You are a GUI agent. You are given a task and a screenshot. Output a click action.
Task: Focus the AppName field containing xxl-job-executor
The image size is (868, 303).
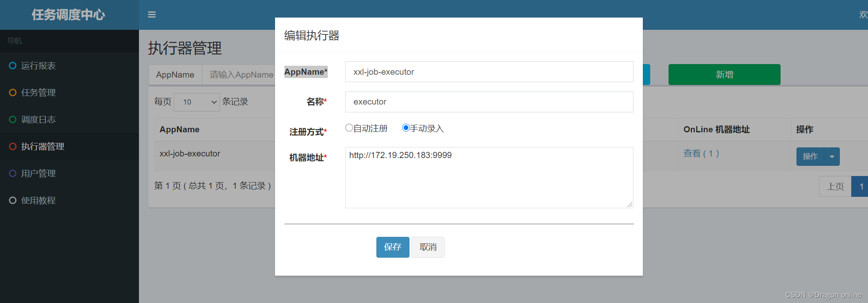489,72
